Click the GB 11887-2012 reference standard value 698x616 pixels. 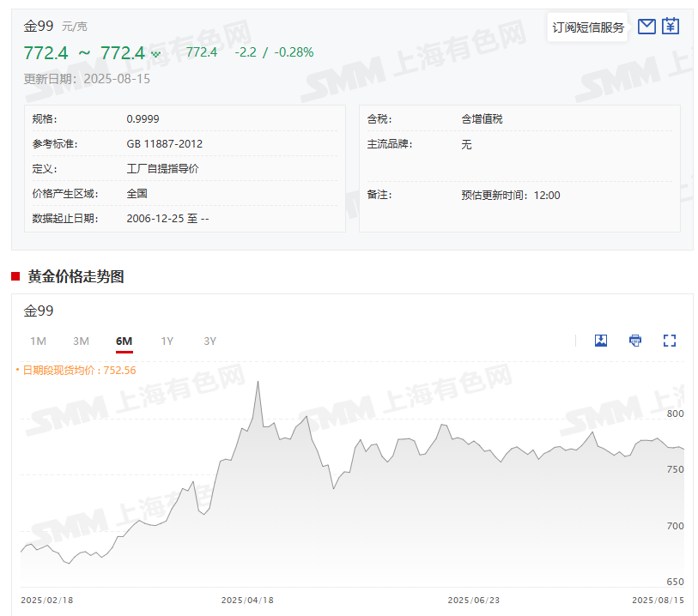pyautogui.click(x=165, y=144)
